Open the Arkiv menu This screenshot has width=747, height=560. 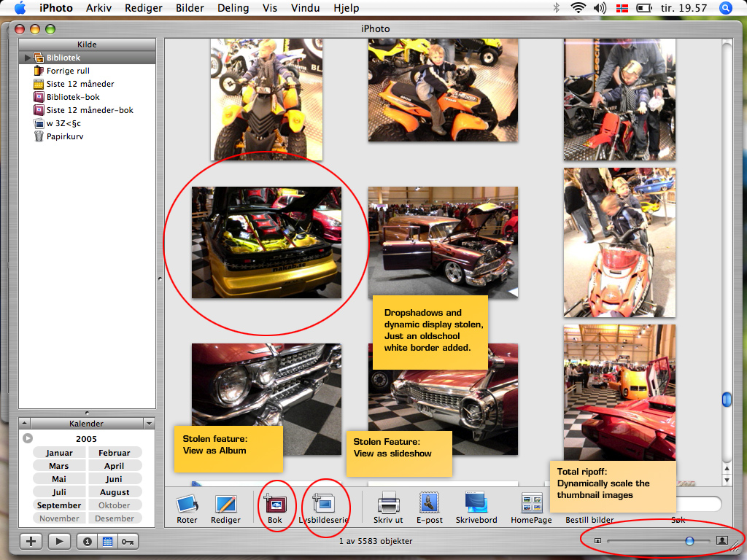[x=98, y=8]
